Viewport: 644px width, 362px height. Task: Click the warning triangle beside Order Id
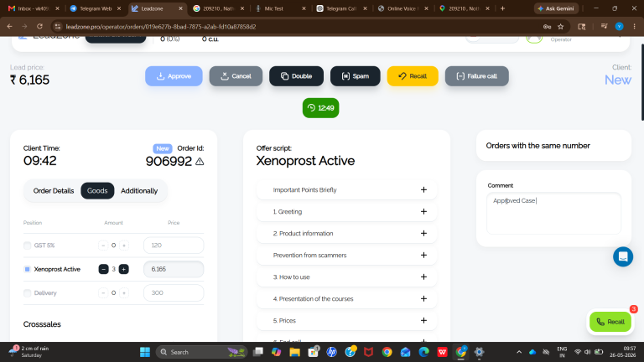(x=200, y=162)
